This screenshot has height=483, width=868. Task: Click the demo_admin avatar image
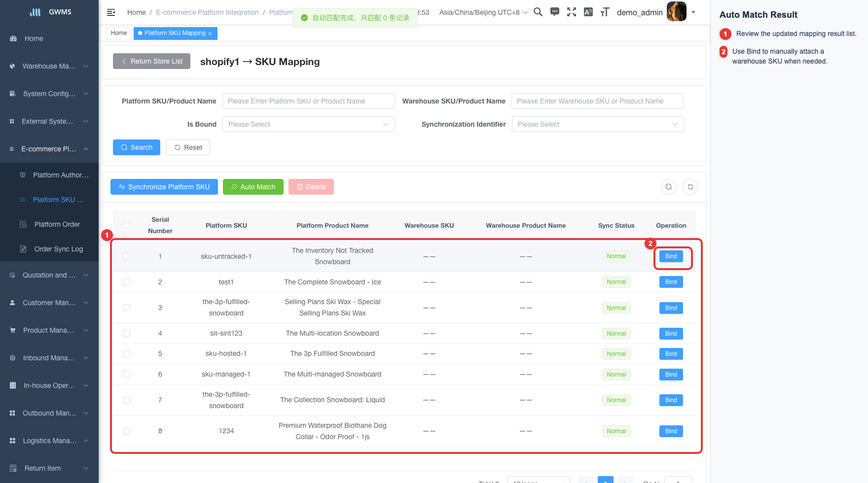click(677, 11)
